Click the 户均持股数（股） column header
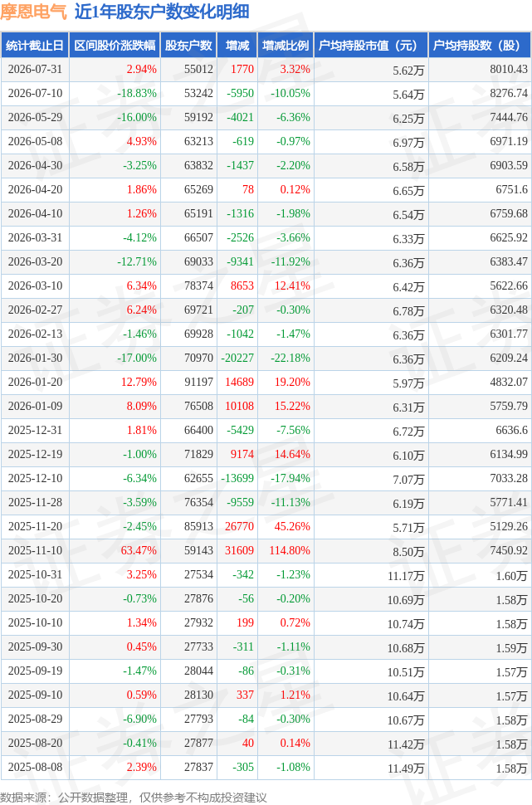Image resolution: width=532 pixels, height=805 pixels. [x=480, y=45]
